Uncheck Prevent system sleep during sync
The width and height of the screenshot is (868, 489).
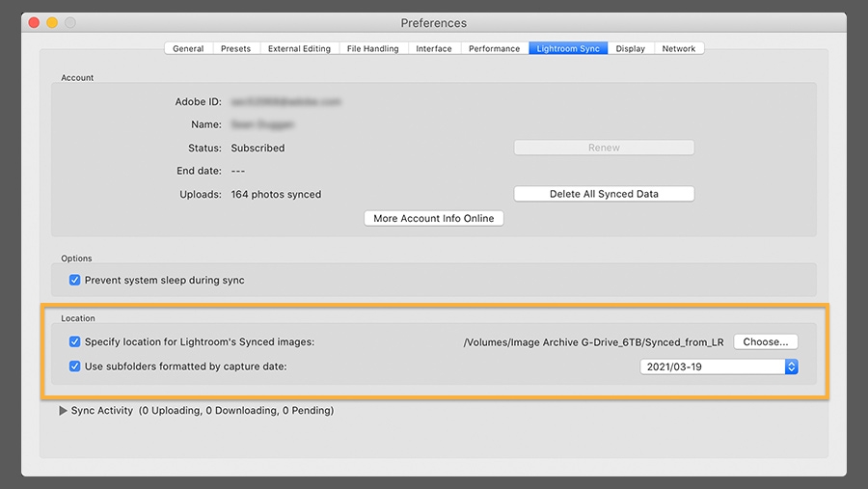click(x=74, y=281)
